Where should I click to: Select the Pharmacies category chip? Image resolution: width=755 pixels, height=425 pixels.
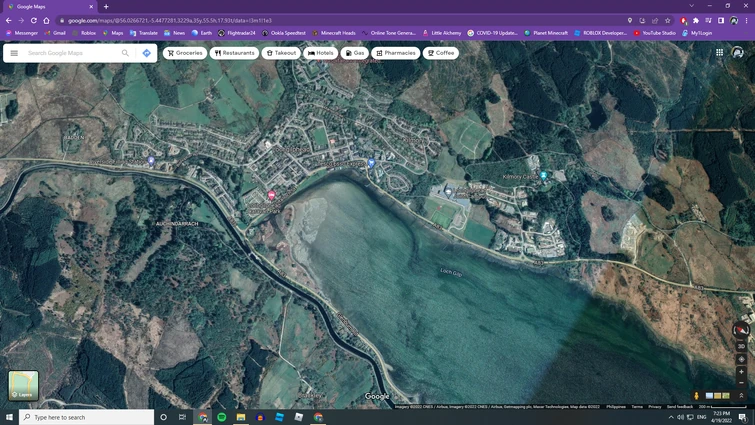point(395,53)
